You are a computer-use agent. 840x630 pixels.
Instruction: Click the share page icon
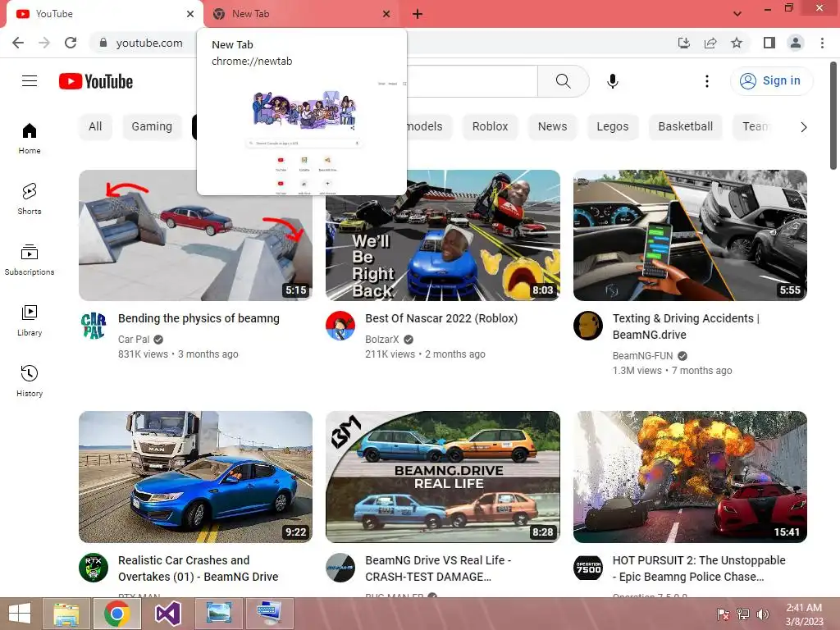[710, 43]
